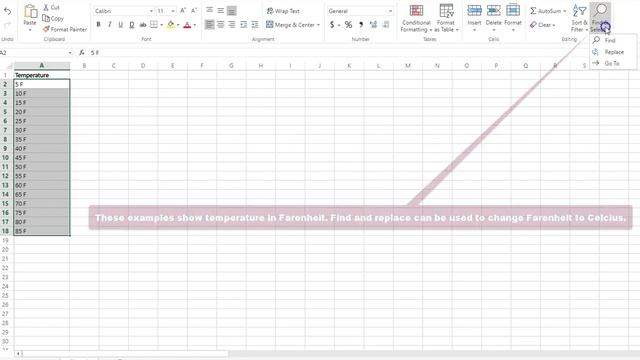The height and width of the screenshot is (360, 640).
Task: Decrease indent
Action: pyautogui.click(x=244, y=25)
